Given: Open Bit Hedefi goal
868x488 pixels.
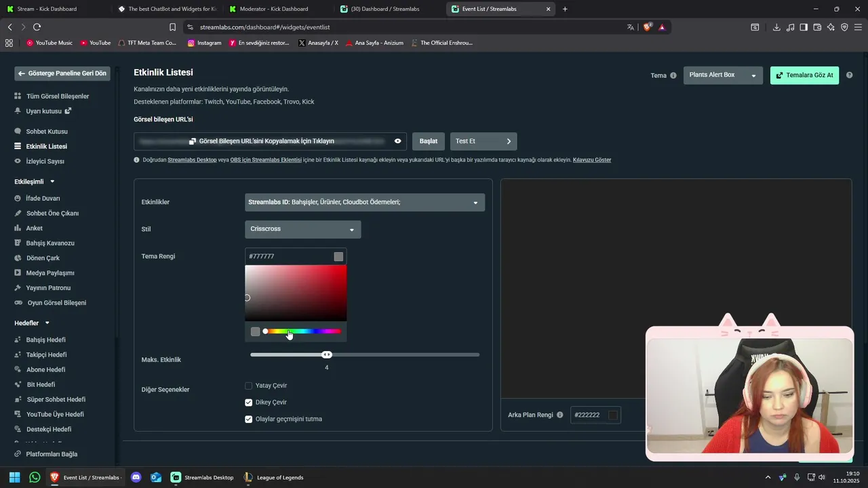Looking at the screenshot, I should tap(41, 384).
